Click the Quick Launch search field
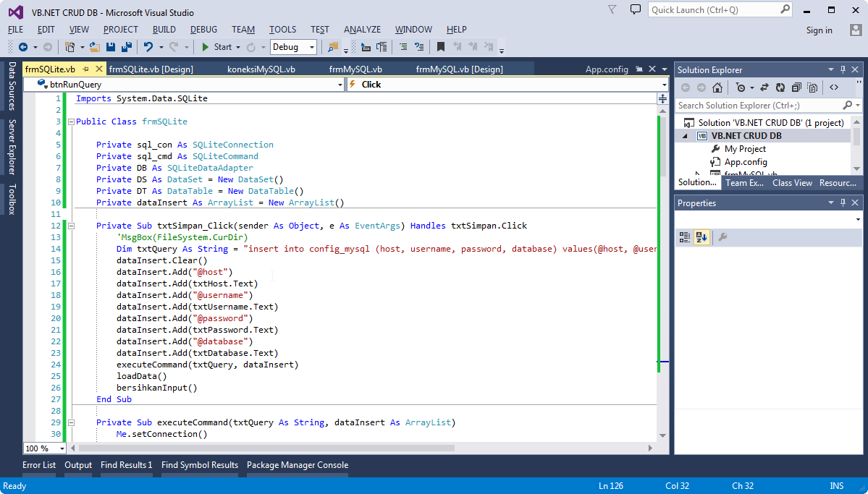Viewport: 868px width, 494px height. [720, 10]
